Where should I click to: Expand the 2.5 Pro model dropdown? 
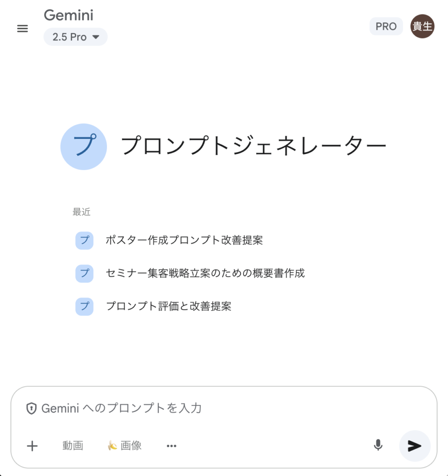(x=75, y=37)
